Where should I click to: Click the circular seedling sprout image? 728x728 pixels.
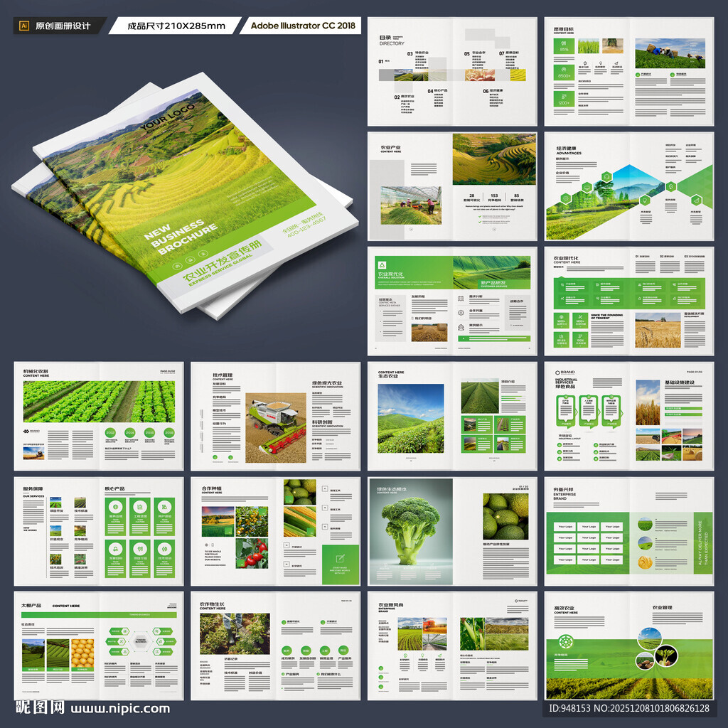[x=667, y=655]
